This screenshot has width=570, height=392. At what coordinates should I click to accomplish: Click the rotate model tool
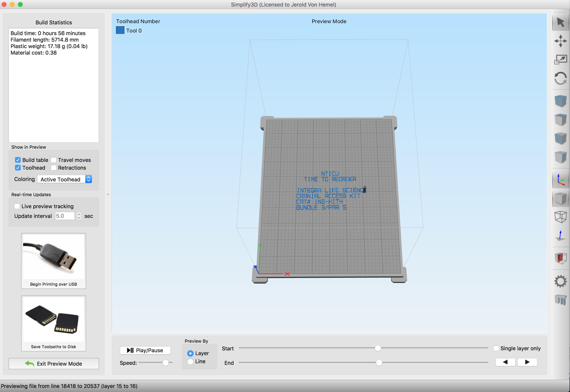560,78
